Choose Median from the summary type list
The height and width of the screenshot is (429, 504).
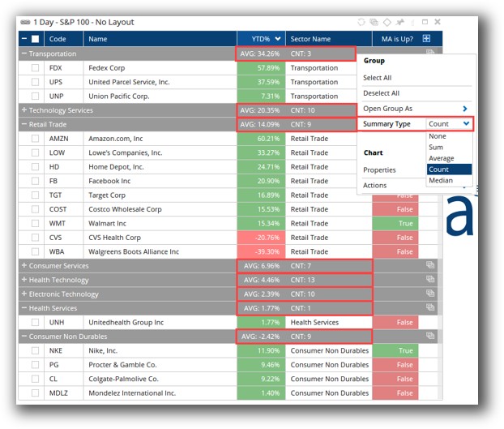point(442,180)
